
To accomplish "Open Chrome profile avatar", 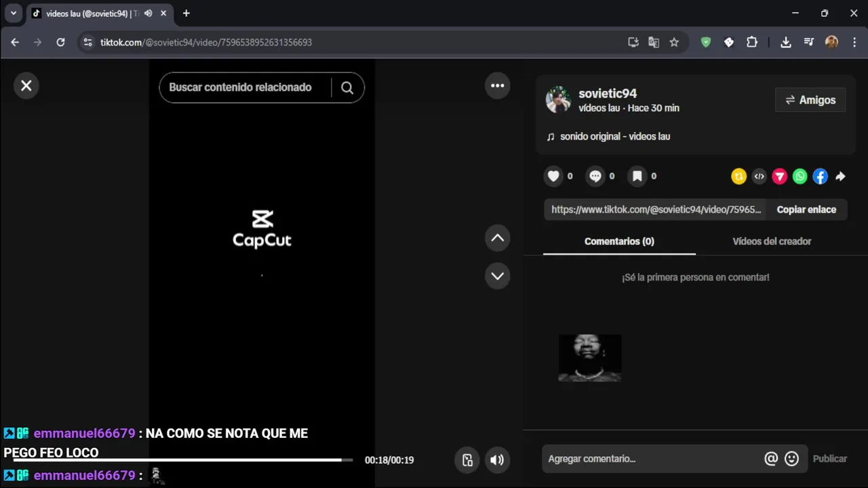I will click(x=832, y=42).
